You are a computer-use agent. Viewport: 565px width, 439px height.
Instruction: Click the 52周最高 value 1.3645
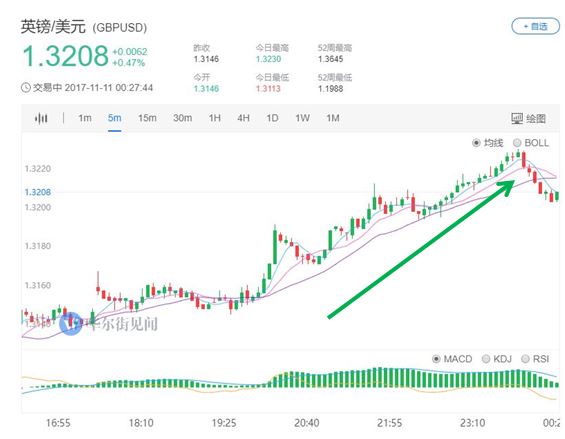click(330, 59)
